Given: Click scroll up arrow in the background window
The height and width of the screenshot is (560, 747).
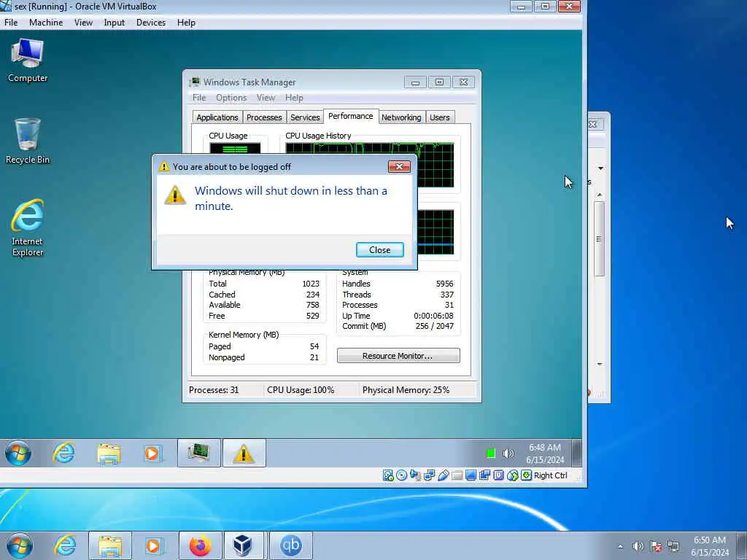Looking at the screenshot, I should point(600,194).
